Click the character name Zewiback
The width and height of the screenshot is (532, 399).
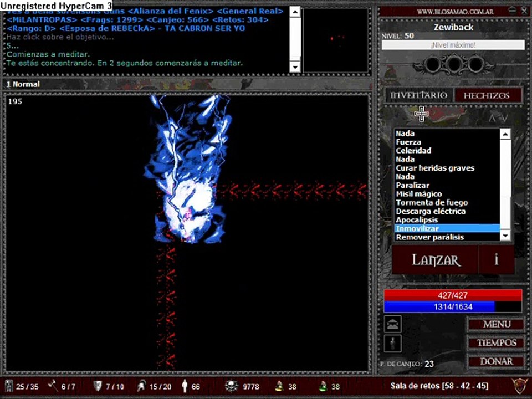pos(453,27)
